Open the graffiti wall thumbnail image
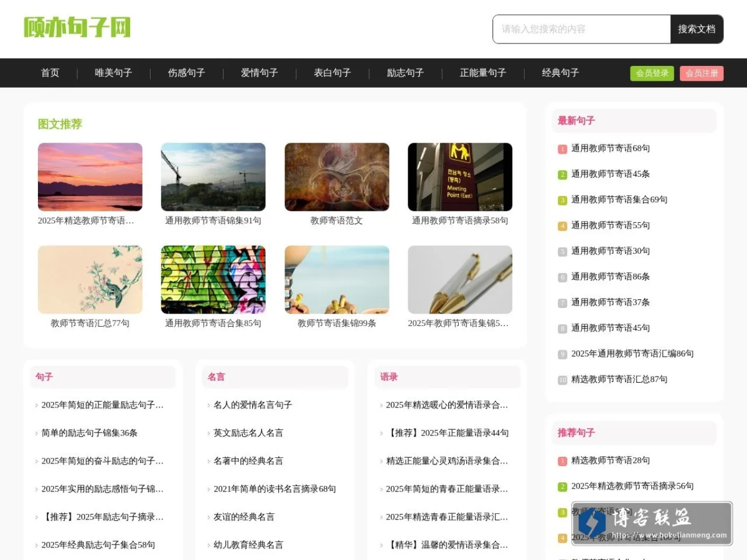This screenshot has width=747, height=560. (214, 280)
